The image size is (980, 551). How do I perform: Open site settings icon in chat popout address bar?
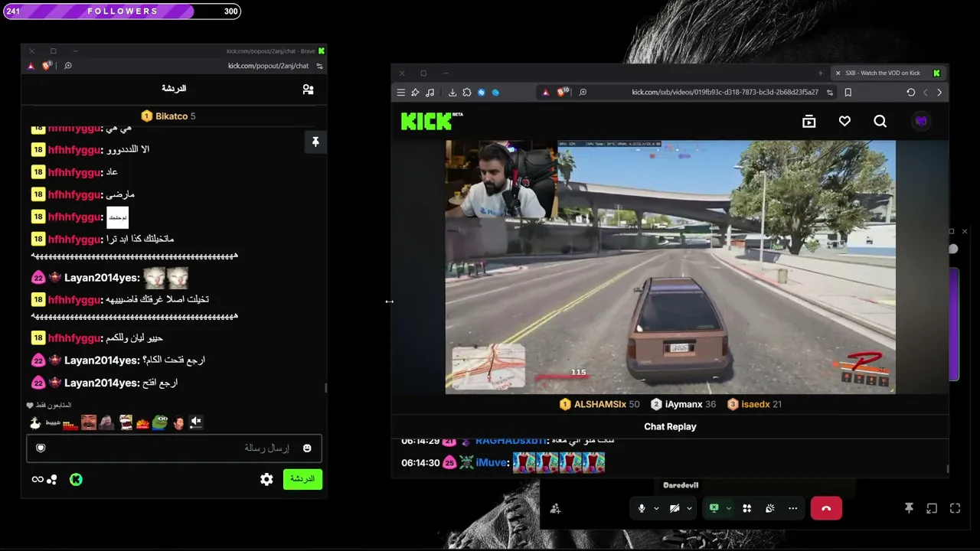point(319,66)
